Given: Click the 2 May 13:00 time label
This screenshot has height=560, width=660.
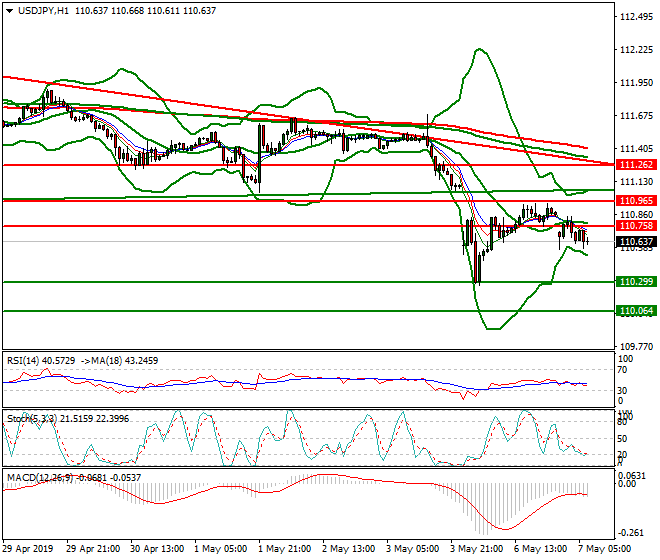Looking at the screenshot, I should (349, 549).
